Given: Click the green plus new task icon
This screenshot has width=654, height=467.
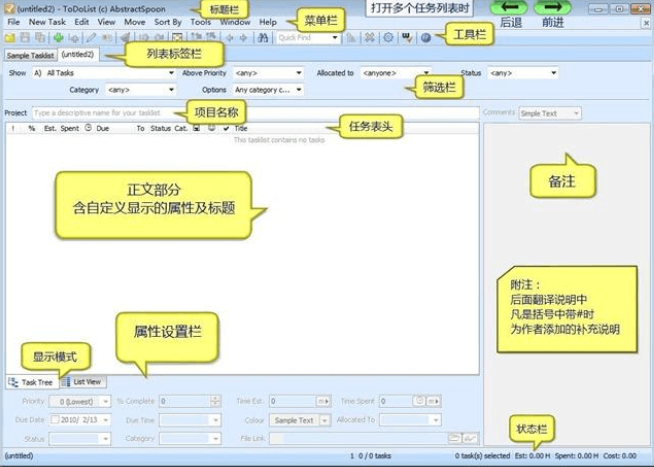Looking at the screenshot, I should tap(57, 37).
